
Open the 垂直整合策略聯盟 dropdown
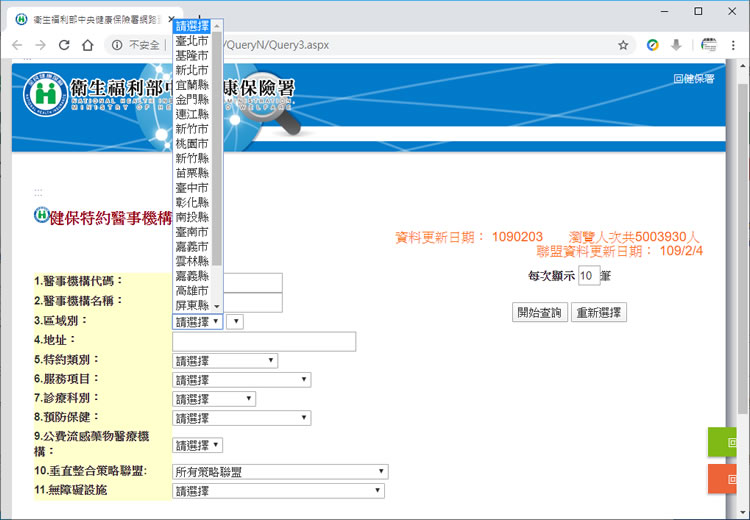coord(280,471)
